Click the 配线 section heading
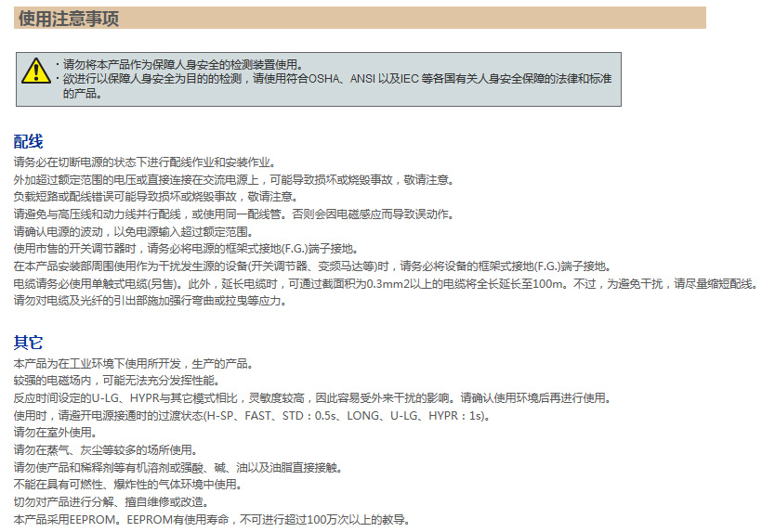 click(x=28, y=141)
